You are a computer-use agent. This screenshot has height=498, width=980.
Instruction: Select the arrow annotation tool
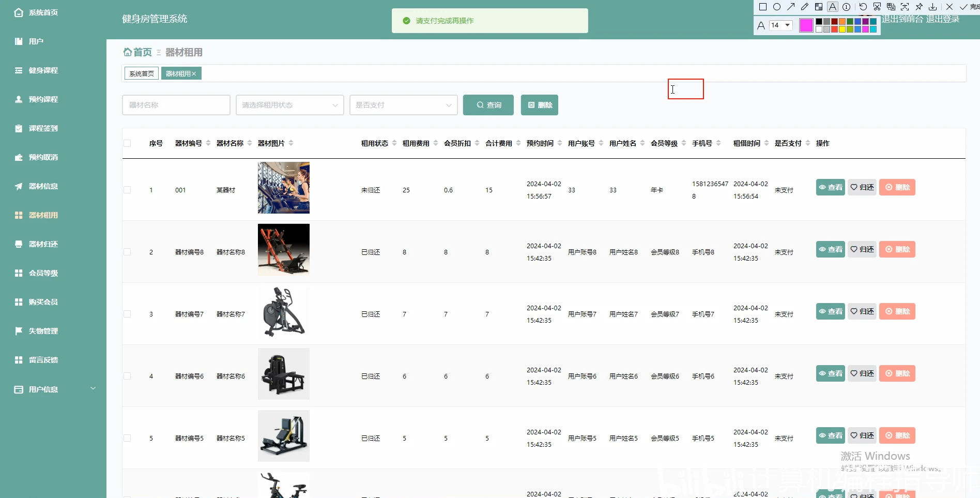pos(791,7)
